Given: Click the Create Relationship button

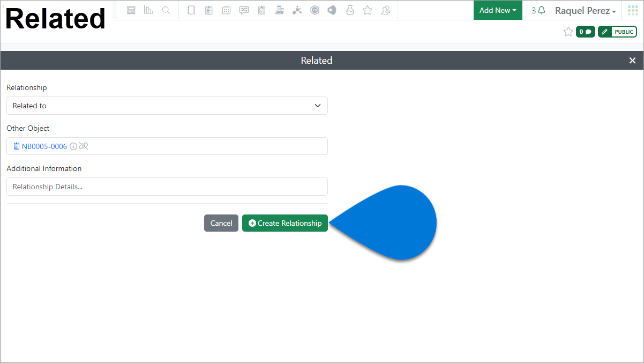Looking at the screenshot, I should (x=285, y=223).
